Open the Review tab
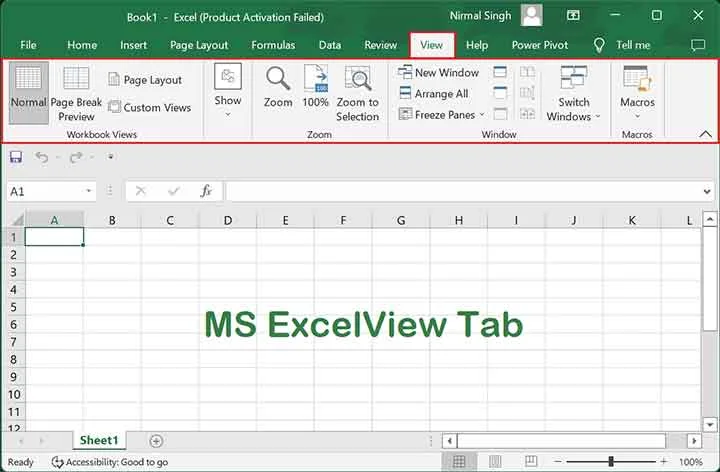 point(380,45)
